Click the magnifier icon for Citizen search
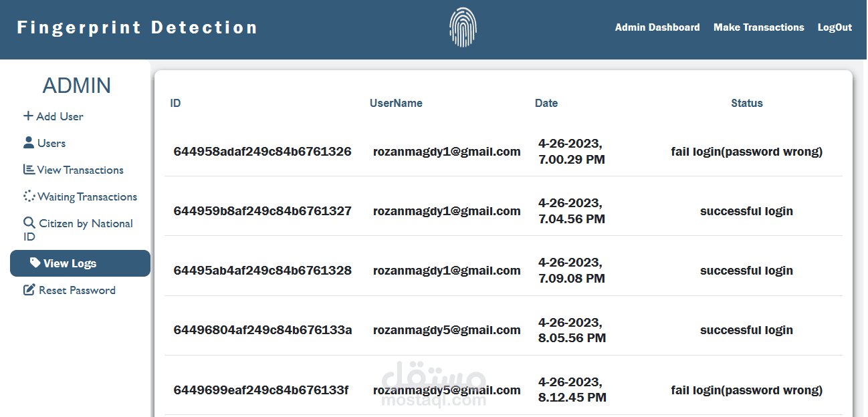 29,223
